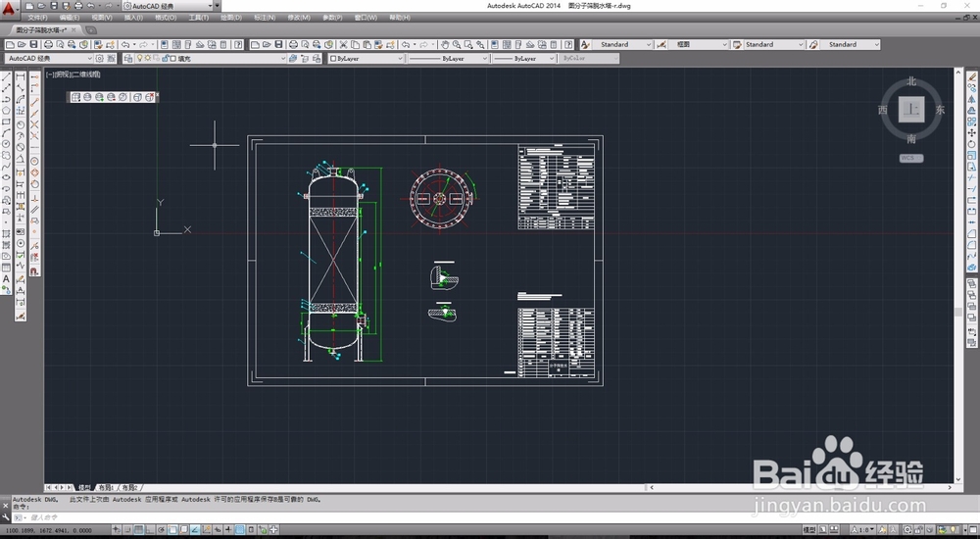Open Object Snap settings magnet icon
Screen dimensions: 980x539
[35, 271]
